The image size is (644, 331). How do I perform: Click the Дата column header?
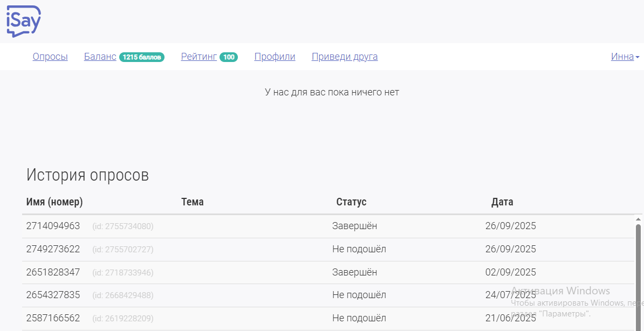point(502,202)
